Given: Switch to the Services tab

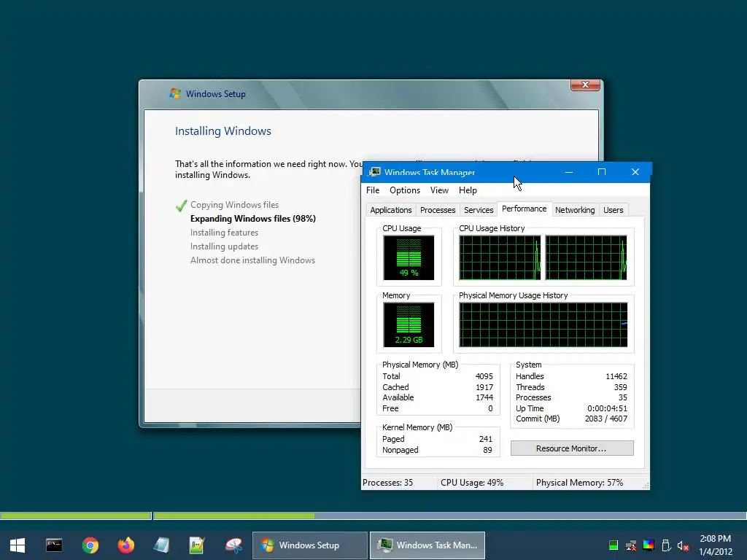Looking at the screenshot, I should pos(479,210).
